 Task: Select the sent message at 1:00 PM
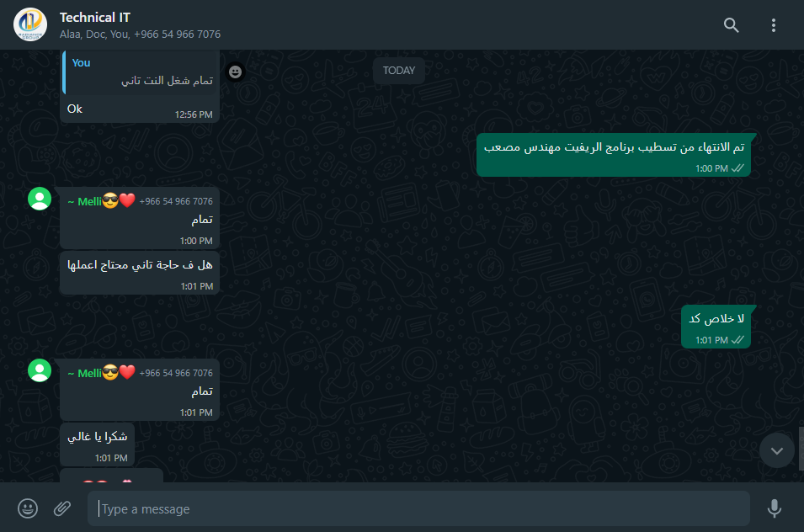pyautogui.click(x=614, y=155)
